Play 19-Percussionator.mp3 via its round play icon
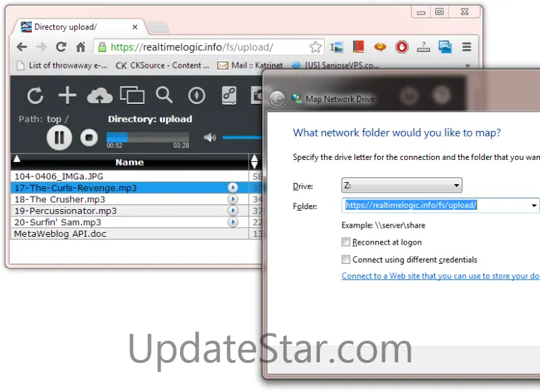This screenshot has width=540, height=392. tap(233, 211)
